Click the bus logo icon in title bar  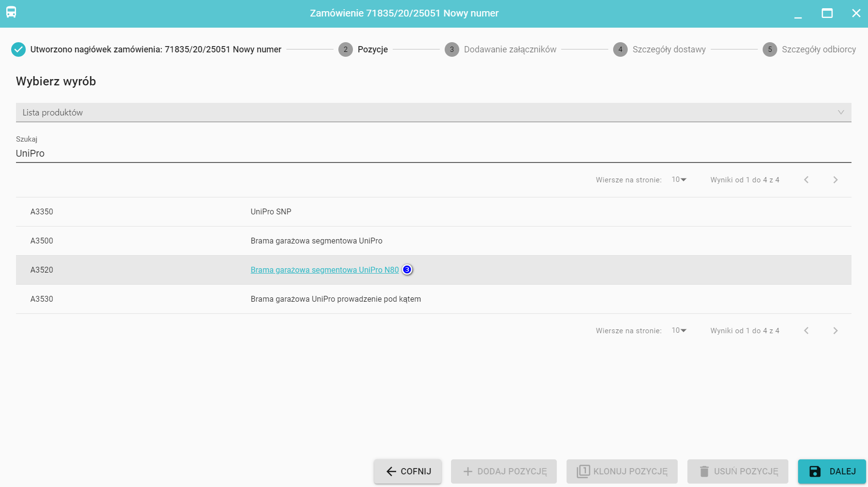click(x=11, y=13)
